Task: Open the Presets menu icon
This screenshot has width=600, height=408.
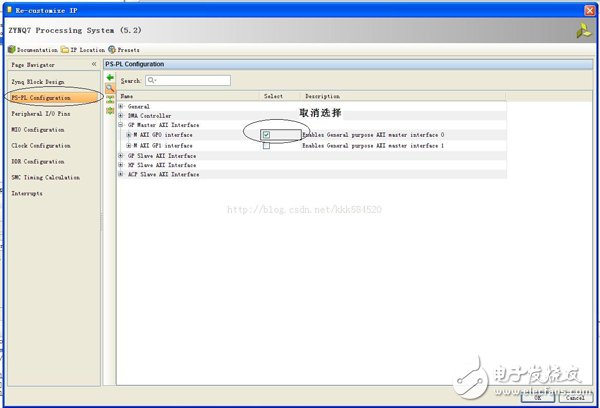Action: 112,49
